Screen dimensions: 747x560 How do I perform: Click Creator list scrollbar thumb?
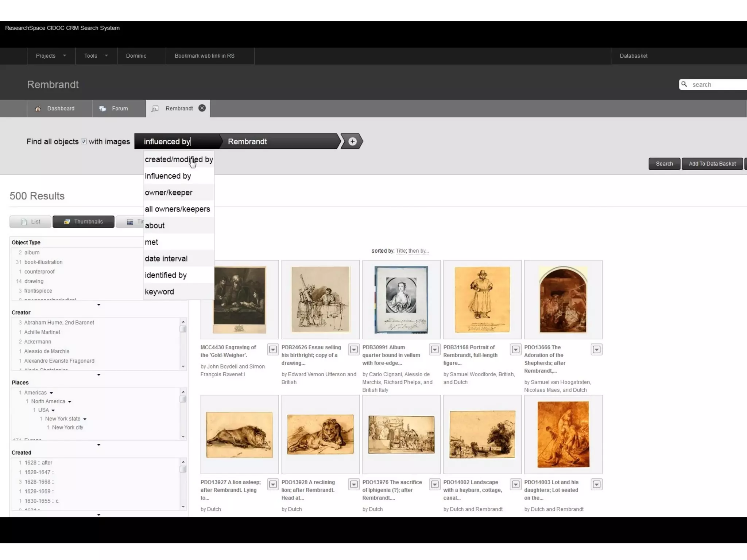click(x=183, y=329)
